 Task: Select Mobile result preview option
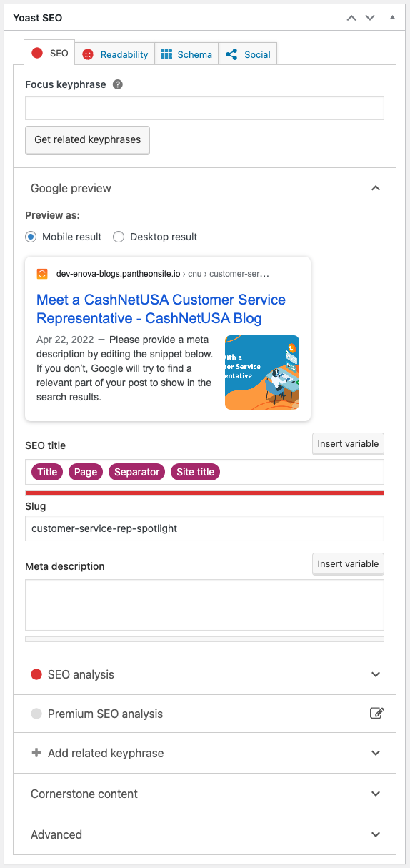(x=31, y=237)
